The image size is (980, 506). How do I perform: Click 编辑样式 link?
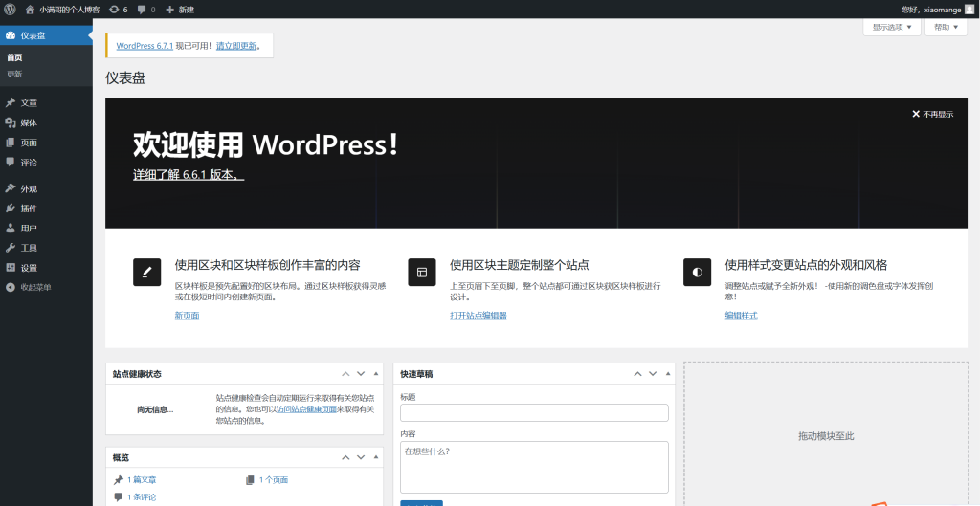742,316
